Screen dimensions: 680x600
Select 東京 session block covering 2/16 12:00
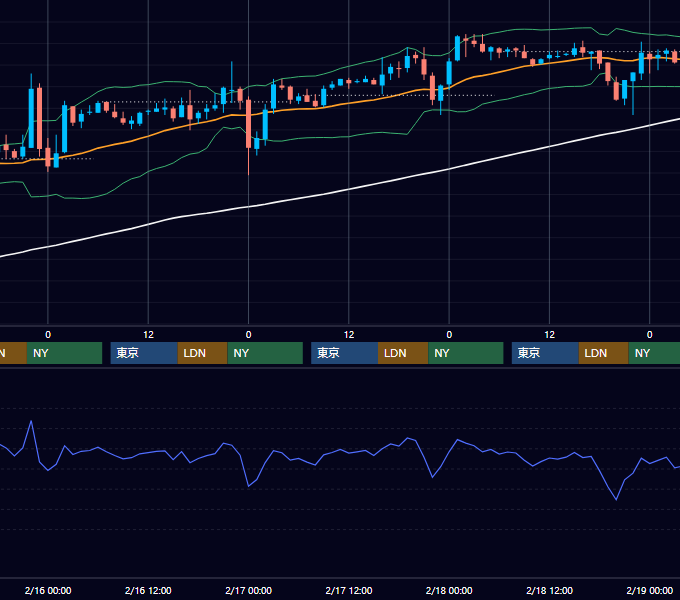click(x=144, y=353)
